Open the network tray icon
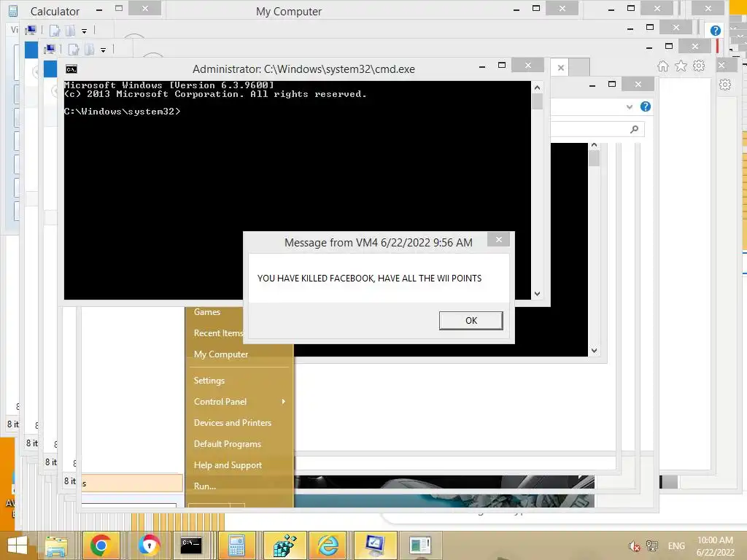747x560 pixels. [652, 546]
